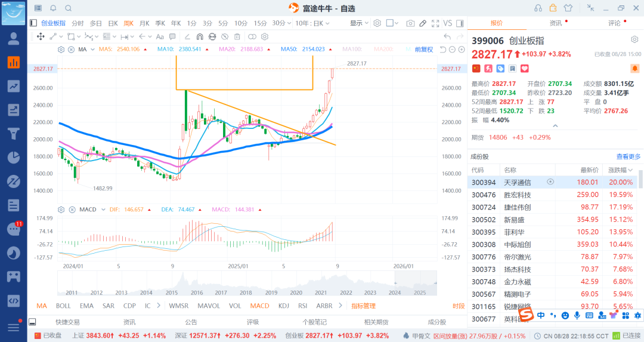The width and height of the screenshot is (644, 342).
Task: Open the layout square dropdown
Action: click(392, 23)
